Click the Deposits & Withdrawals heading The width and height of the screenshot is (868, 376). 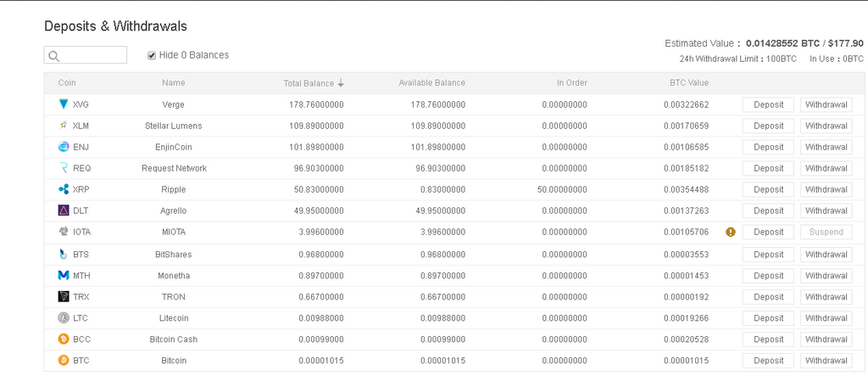tap(115, 26)
